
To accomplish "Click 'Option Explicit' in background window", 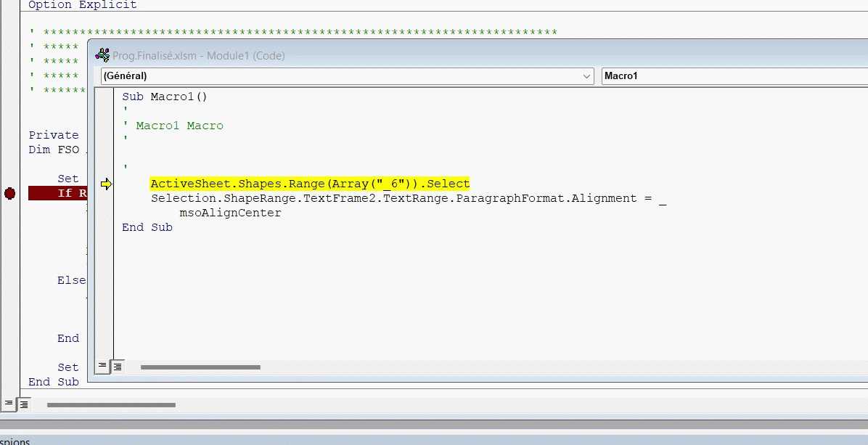I will coord(83,5).
